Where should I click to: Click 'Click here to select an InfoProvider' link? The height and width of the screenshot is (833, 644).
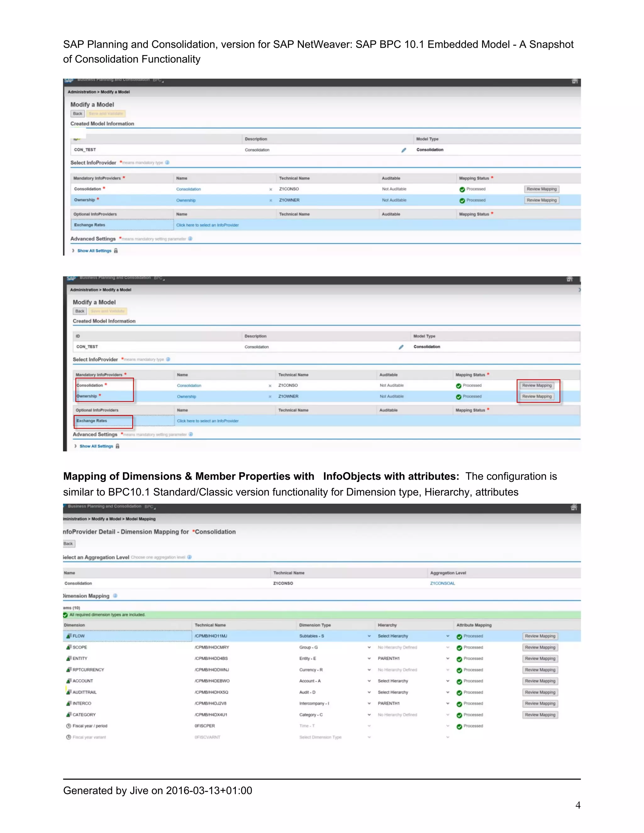coord(207,225)
